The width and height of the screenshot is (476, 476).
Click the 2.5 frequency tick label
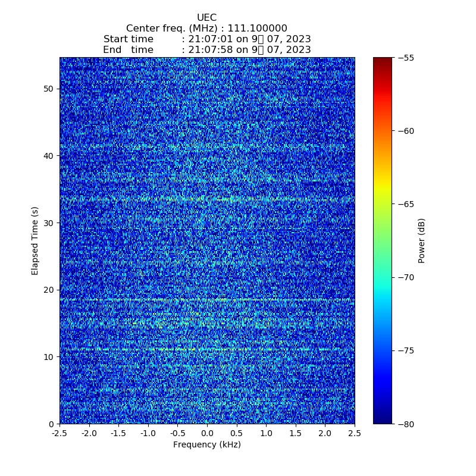[x=354, y=433]
